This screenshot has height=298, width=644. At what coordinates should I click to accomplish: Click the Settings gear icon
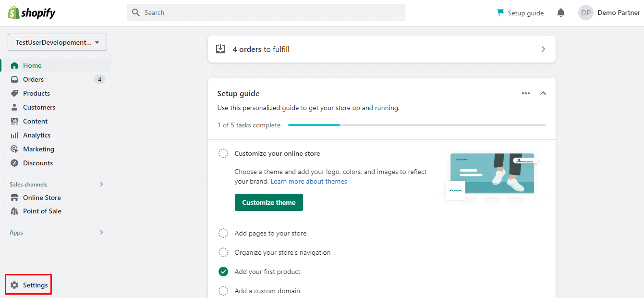(14, 285)
